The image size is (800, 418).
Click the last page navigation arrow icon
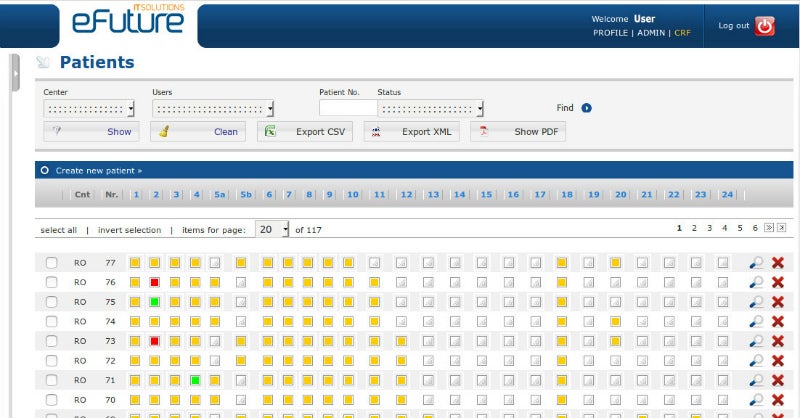click(782, 228)
